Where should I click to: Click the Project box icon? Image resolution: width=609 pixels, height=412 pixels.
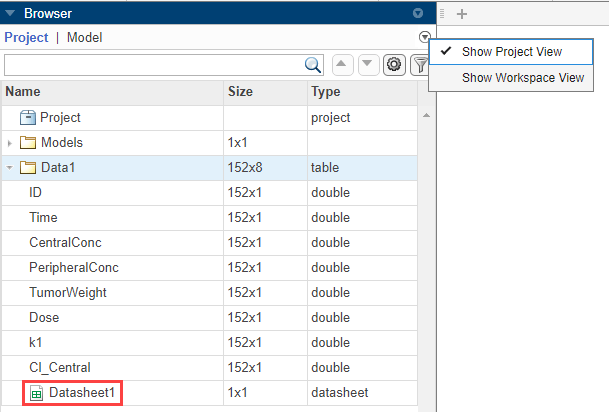coord(28,117)
